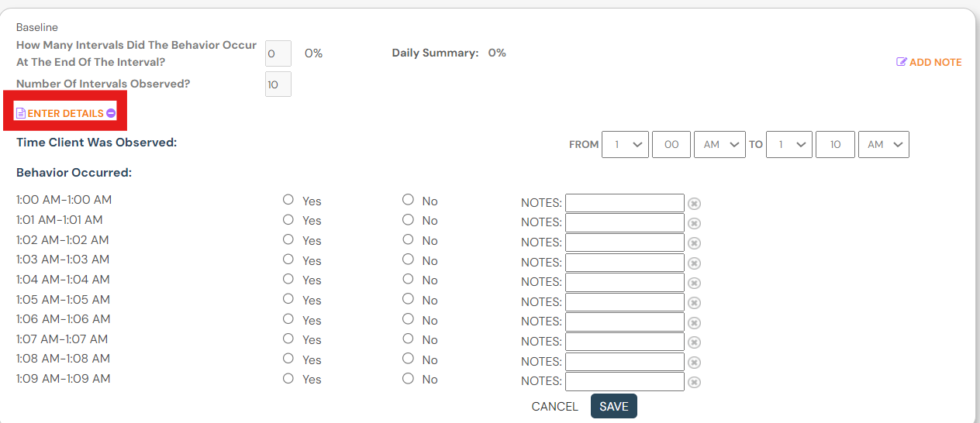Viewport: 980px width, 423px height.
Task: Open the FROM AM/PM dropdown
Action: pos(719,145)
